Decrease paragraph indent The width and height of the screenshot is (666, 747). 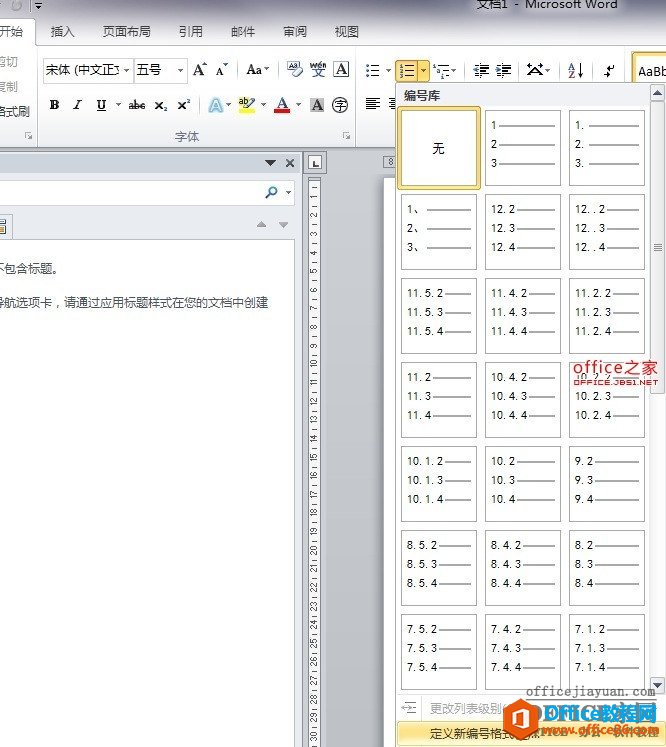481,71
